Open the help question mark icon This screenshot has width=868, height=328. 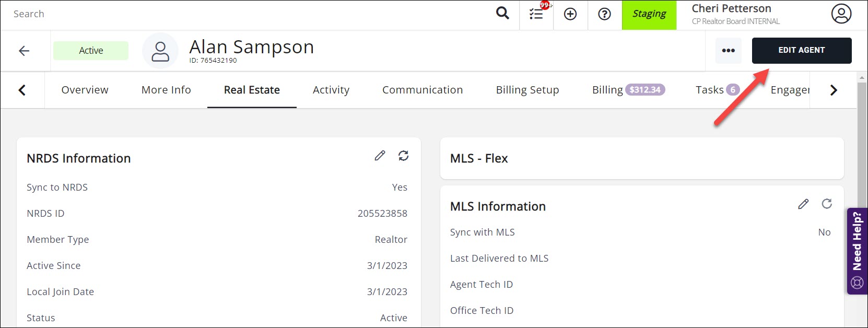tap(604, 14)
